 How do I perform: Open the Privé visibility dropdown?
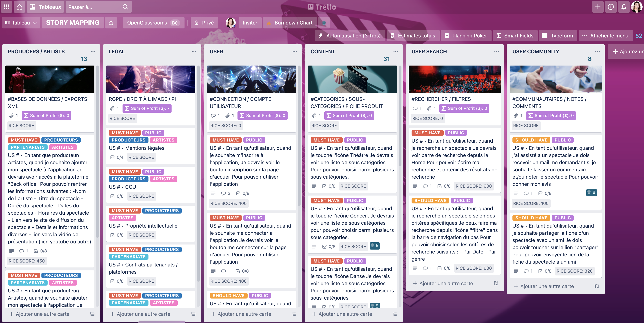point(204,23)
